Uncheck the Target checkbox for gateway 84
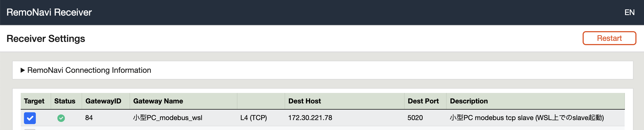This screenshot has height=130, width=644. (x=30, y=118)
